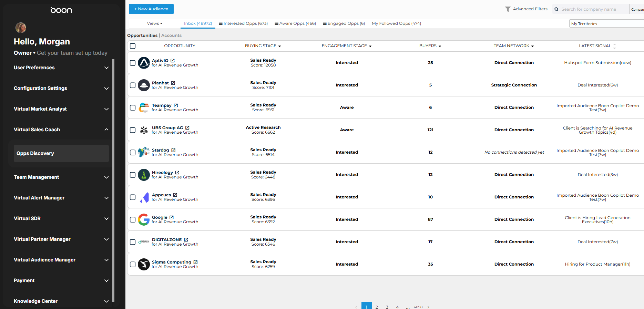Open Sigma Computing external link icon
This screenshot has height=309, width=644.
[x=195, y=262]
